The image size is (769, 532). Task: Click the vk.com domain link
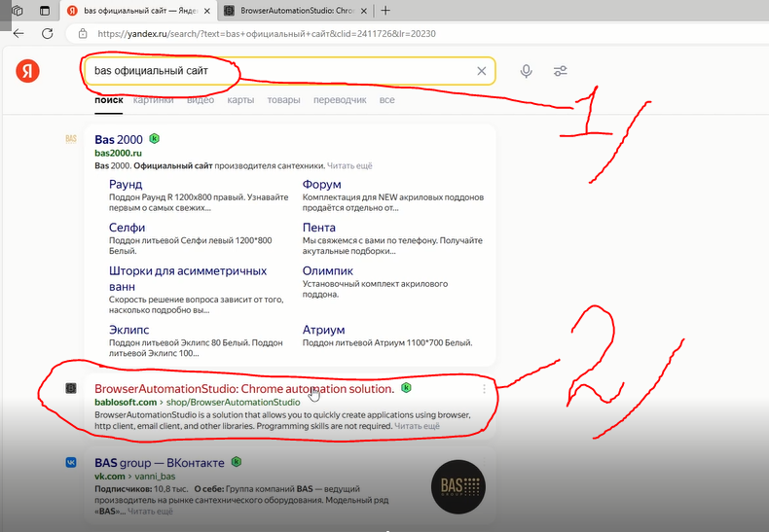110,477
